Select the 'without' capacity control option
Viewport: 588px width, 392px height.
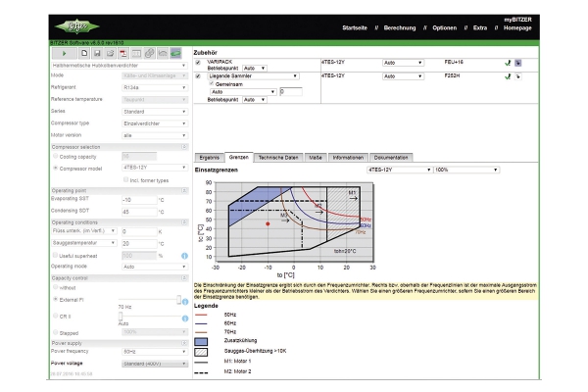coord(56,287)
